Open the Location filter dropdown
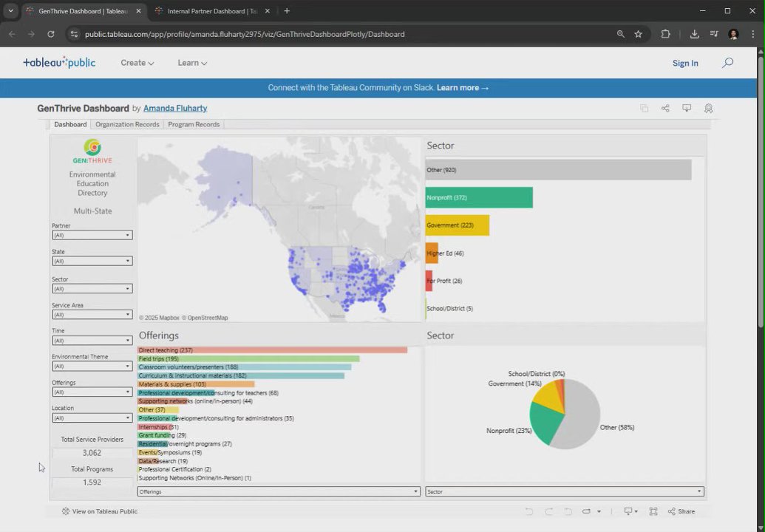This screenshot has height=532, width=765. click(x=92, y=418)
